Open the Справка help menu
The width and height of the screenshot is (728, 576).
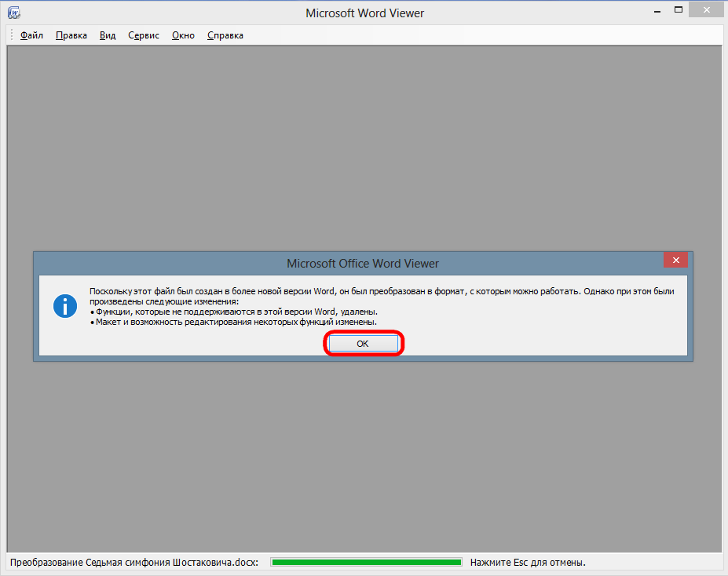pyautogui.click(x=225, y=35)
